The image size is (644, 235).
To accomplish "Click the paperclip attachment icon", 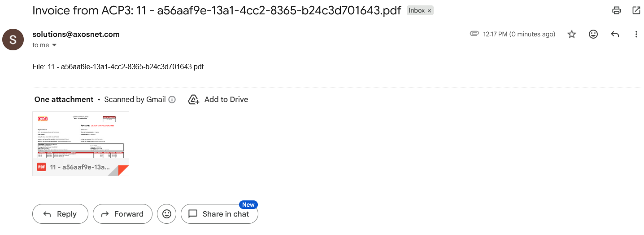I will click(474, 34).
